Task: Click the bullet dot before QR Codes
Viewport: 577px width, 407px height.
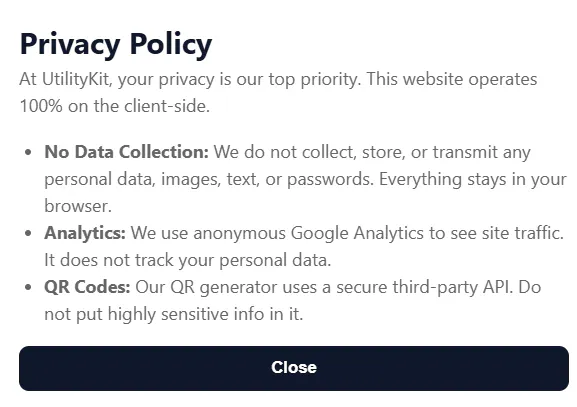Action: click(x=28, y=287)
